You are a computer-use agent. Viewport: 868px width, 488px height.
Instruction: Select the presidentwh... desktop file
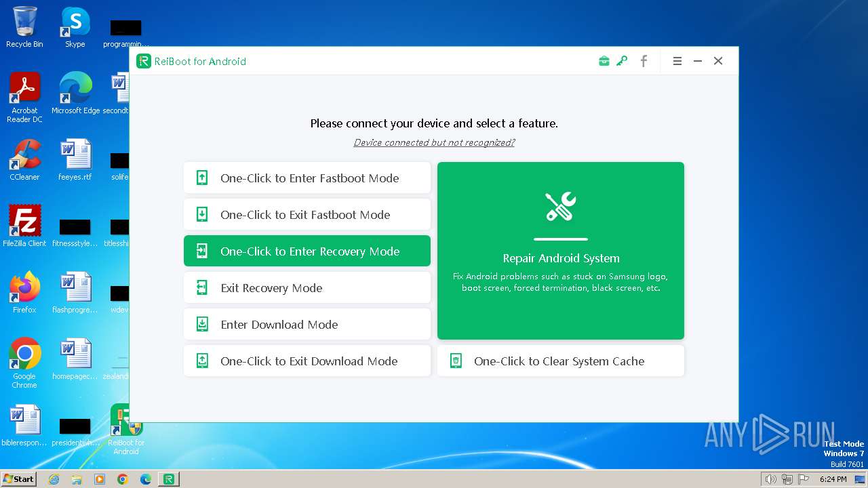(75, 431)
